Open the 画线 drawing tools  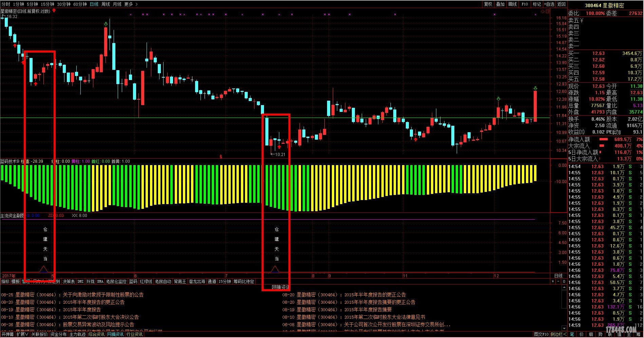point(513,4)
